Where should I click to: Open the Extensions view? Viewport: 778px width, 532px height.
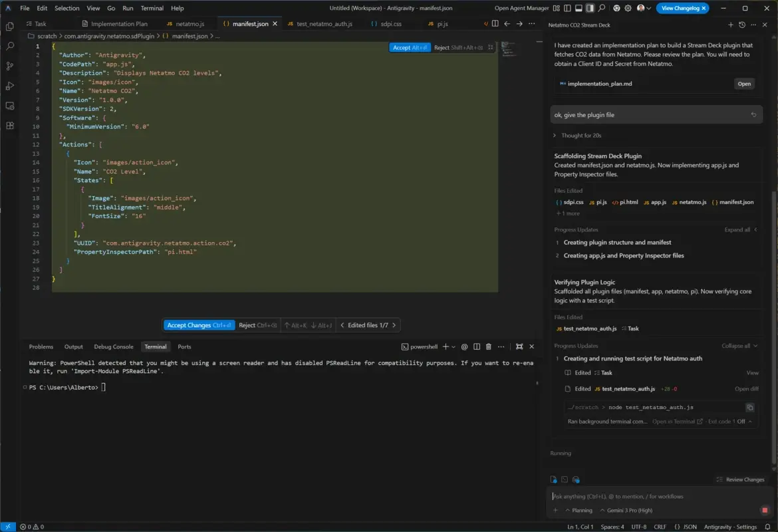[x=9, y=124]
